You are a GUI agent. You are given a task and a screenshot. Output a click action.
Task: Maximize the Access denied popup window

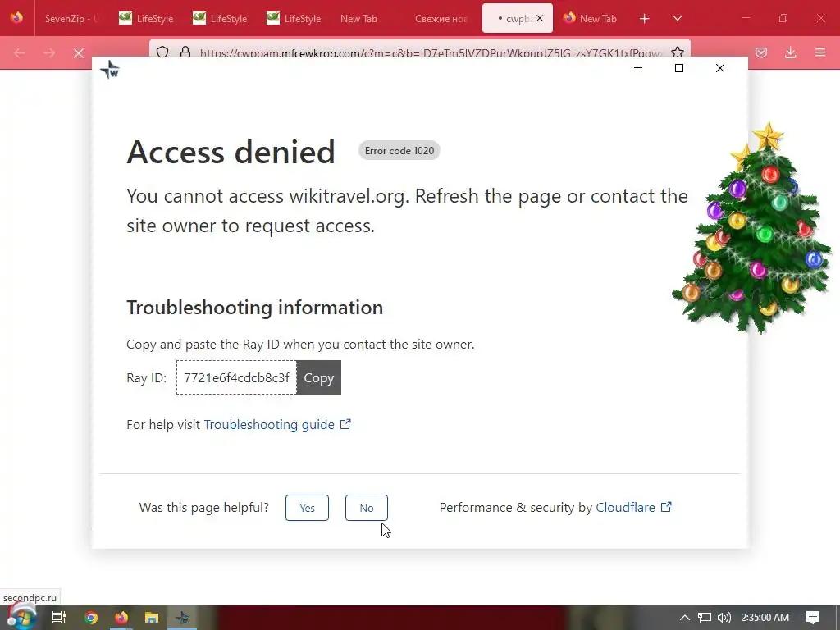point(678,68)
